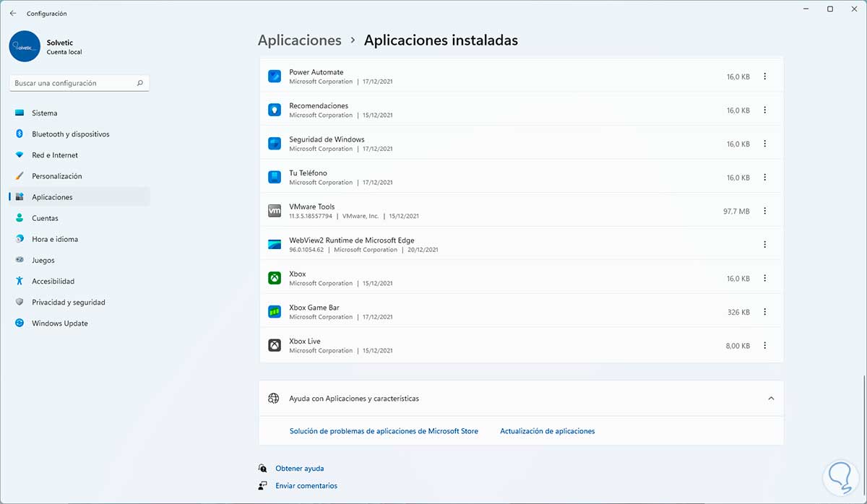Click the 8,00 KB size value

coord(738,346)
